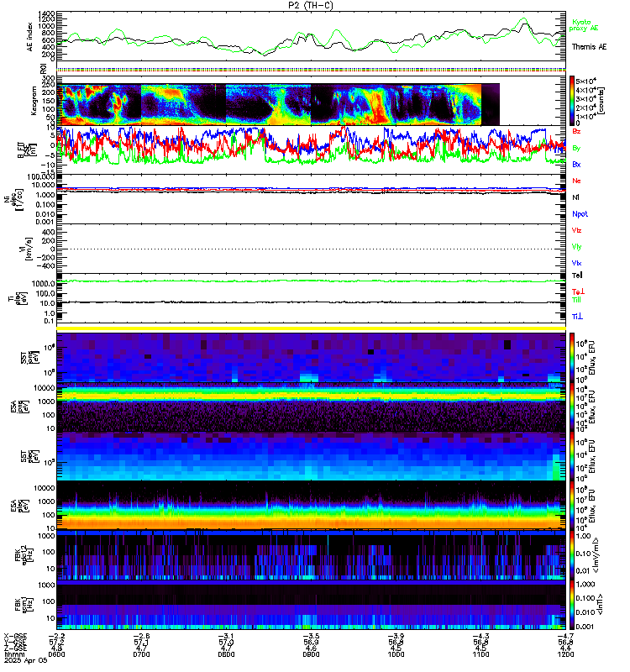The width and height of the screenshot is (630, 672).
Task: Click the Vi [km/s] axis label
Action: (x=27, y=249)
